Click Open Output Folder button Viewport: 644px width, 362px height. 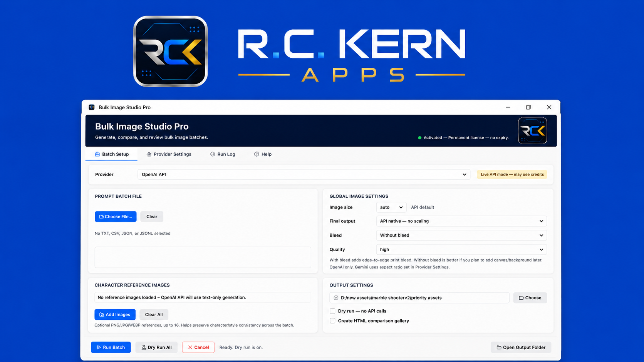(x=521, y=347)
